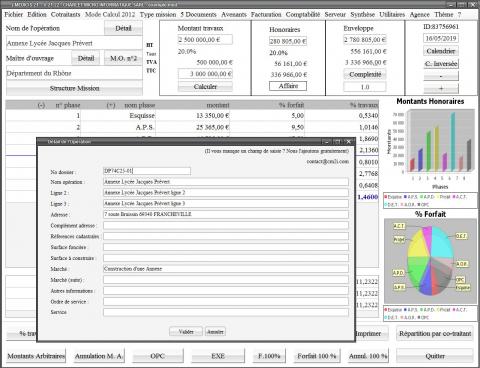The width and height of the screenshot is (480, 368).
Task: Click the Structure Mission button
Action: 74,88
